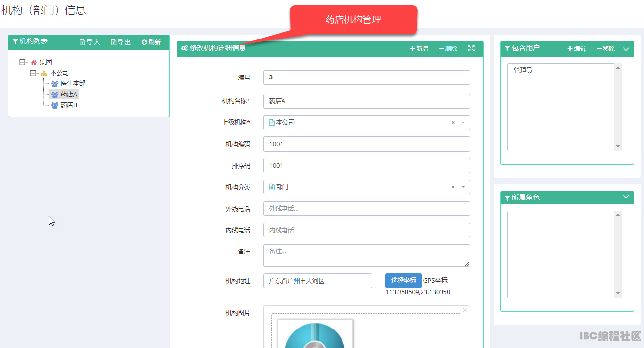
Task: Collapse the 所属角色 panel chevron
Action: pyautogui.click(x=626, y=197)
